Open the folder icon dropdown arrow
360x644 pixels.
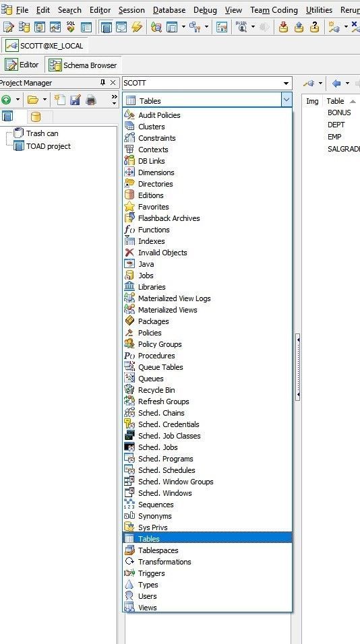click(44, 100)
